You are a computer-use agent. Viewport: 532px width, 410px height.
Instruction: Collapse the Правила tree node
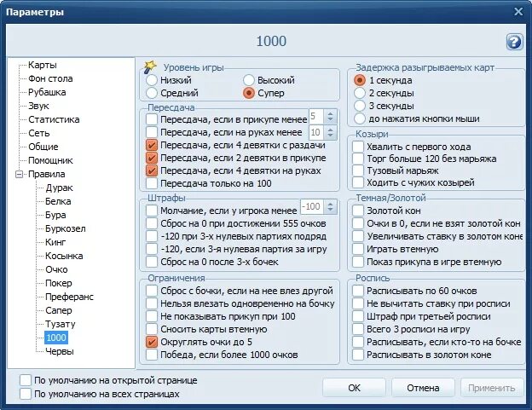coord(20,174)
